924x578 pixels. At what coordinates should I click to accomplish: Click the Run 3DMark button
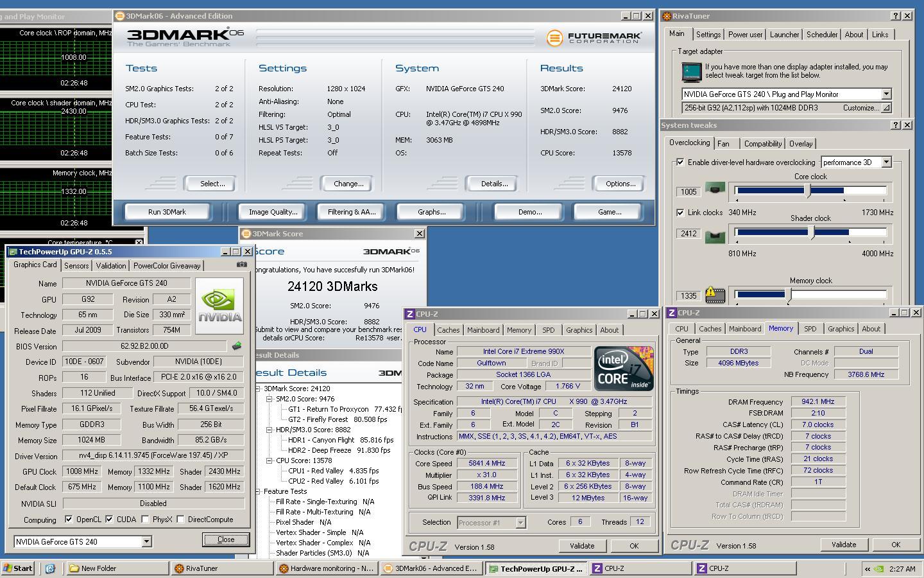coord(167,212)
